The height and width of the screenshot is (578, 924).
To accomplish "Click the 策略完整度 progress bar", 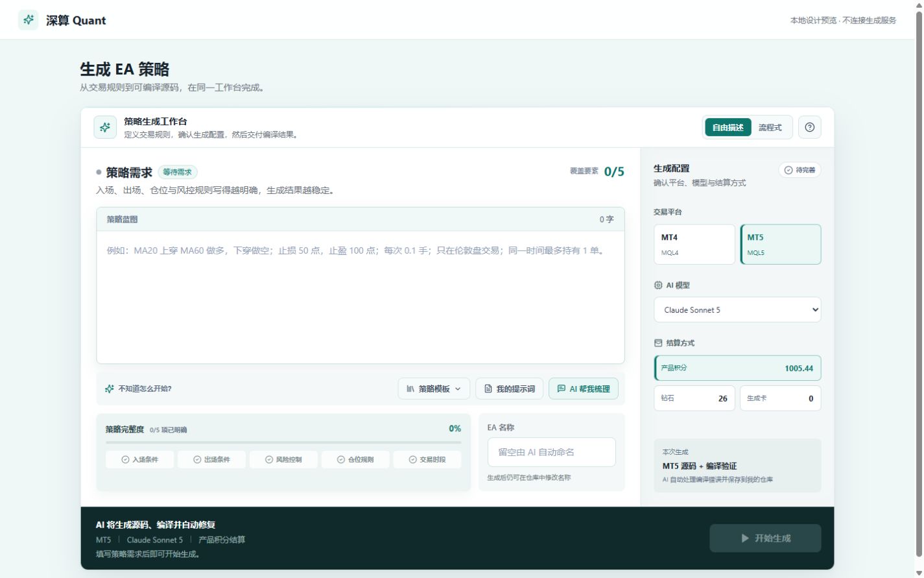I will 283,442.
